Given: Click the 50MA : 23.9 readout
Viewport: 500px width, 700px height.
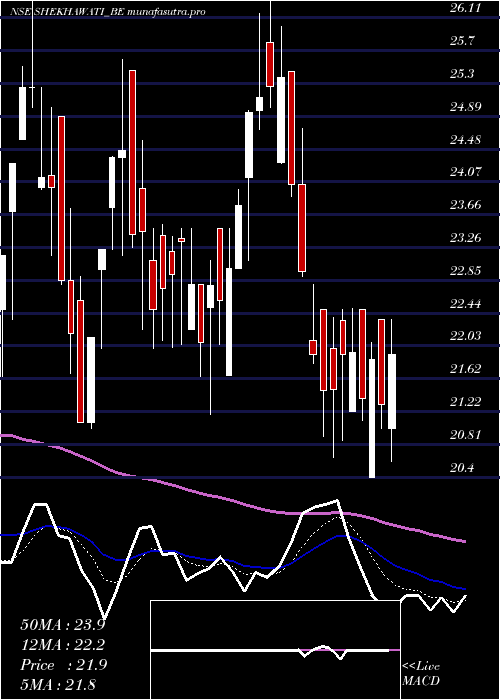Looking at the screenshot, I should [63, 625].
